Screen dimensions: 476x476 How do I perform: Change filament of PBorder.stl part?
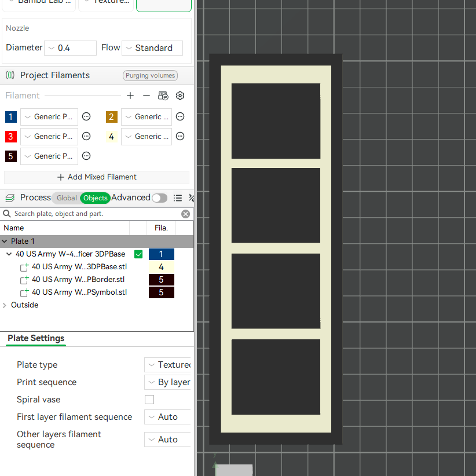pos(161,280)
